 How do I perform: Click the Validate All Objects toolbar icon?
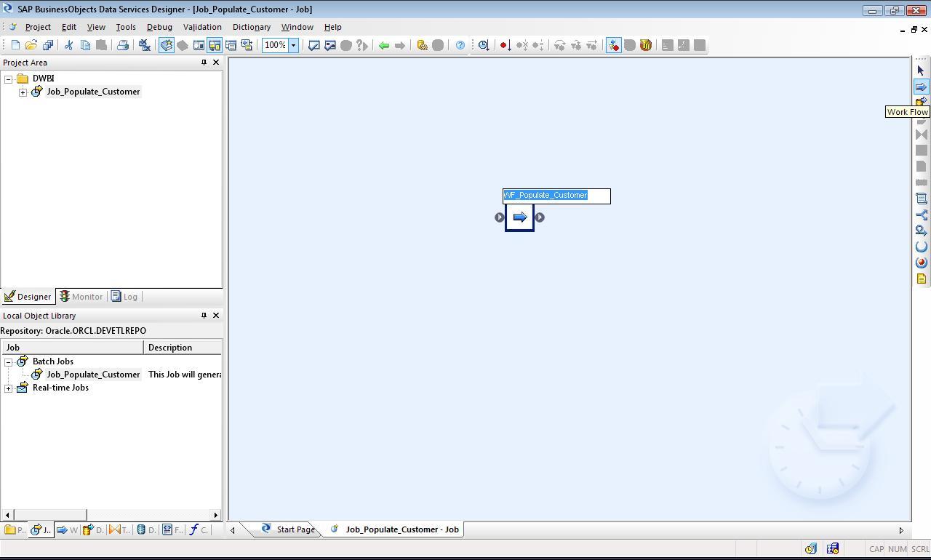tap(330, 45)
